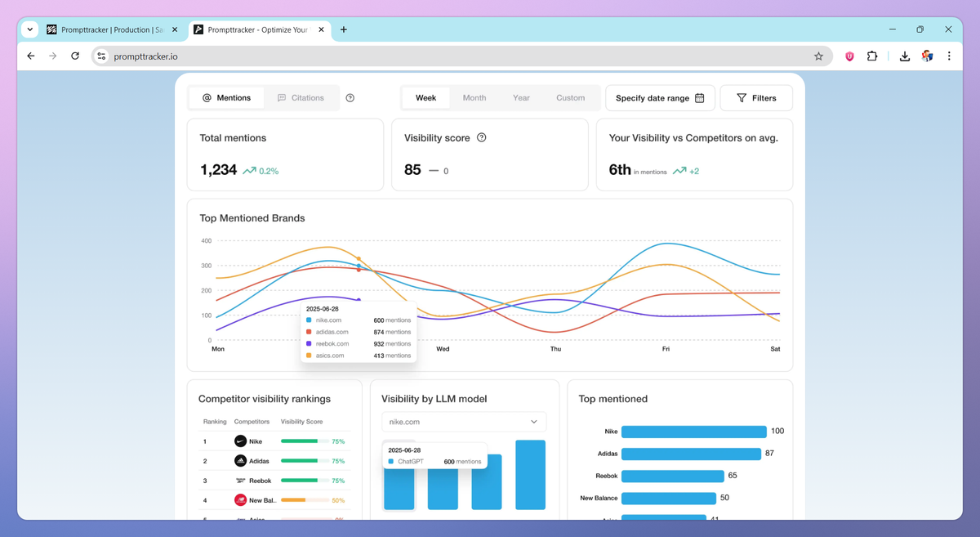The width and height of the screenshot is (980, 537).
Task: Expand the tab search dropdown arrow
Action: point(30,29)
